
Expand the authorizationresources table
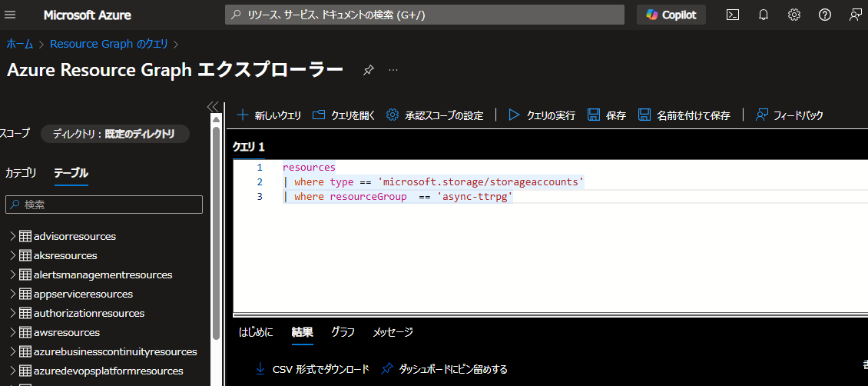click(x=13, y=314)
